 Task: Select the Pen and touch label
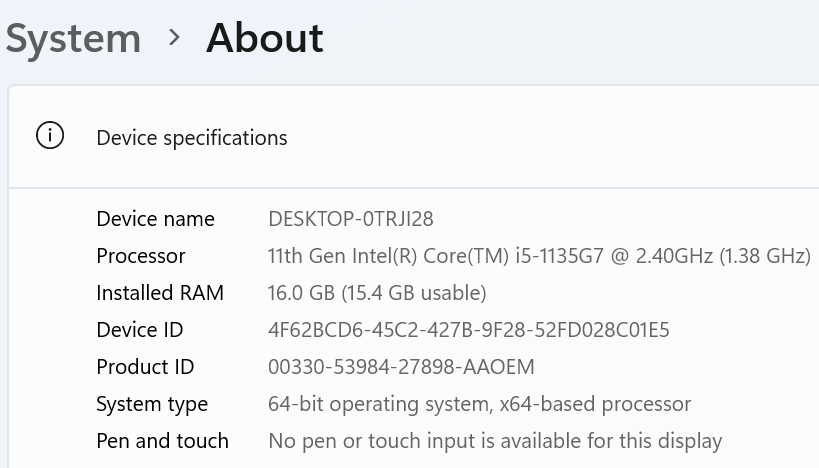[162, 441]
